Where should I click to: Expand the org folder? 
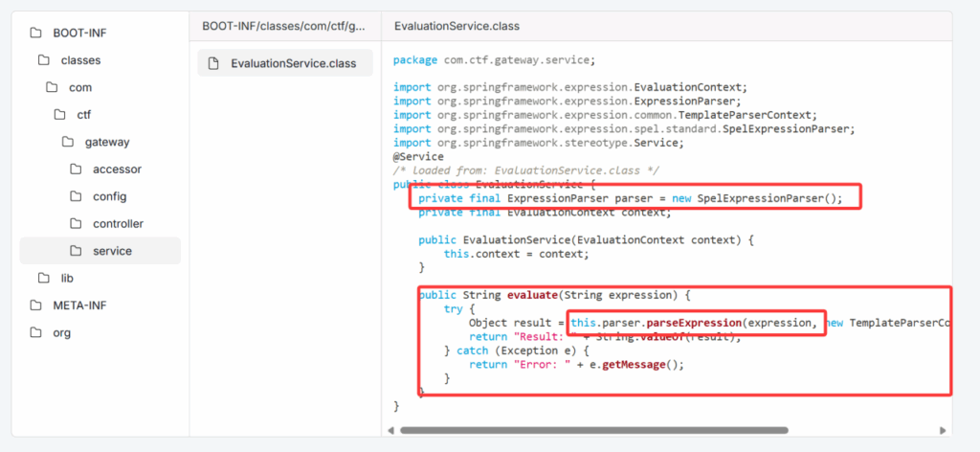[x=62, y=332]
